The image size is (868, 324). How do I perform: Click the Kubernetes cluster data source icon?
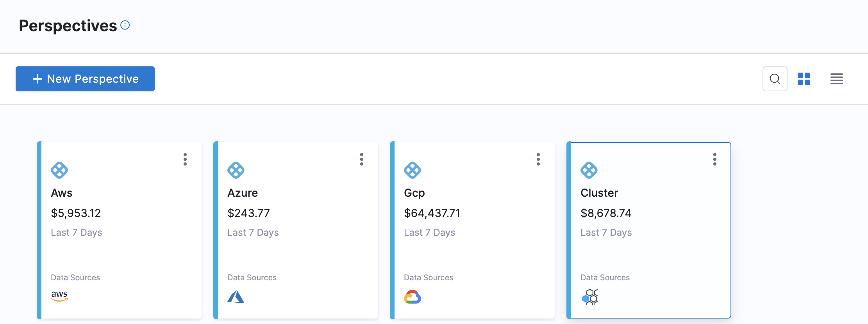590,297
